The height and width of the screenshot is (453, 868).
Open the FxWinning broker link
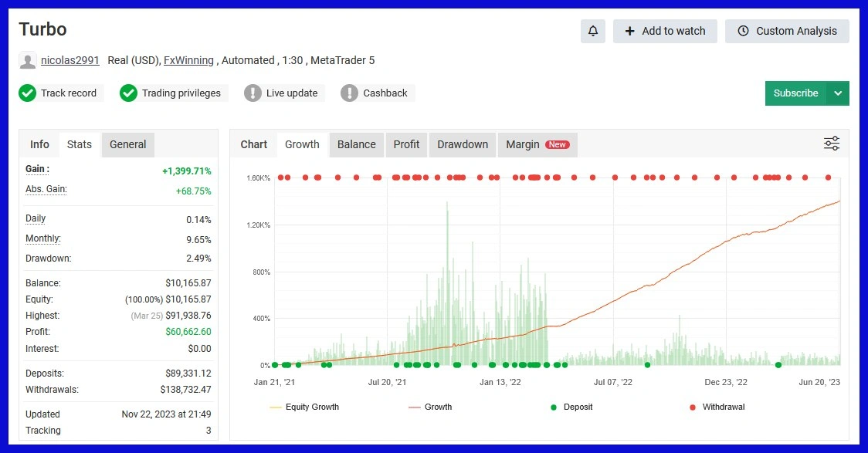[188, 60]
